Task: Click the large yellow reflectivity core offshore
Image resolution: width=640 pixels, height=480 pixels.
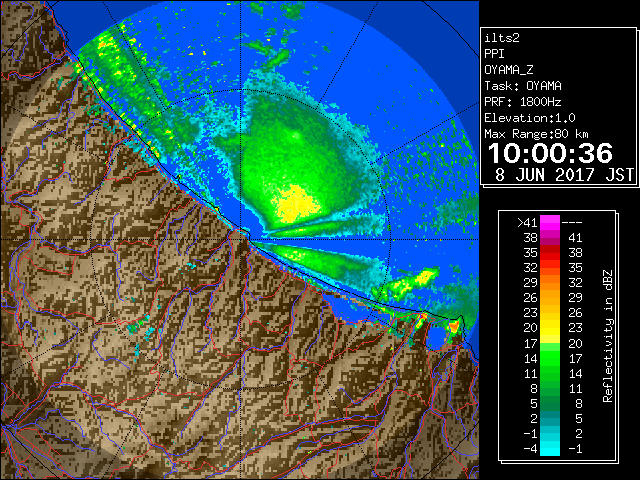Action: [x=296, y=203]
